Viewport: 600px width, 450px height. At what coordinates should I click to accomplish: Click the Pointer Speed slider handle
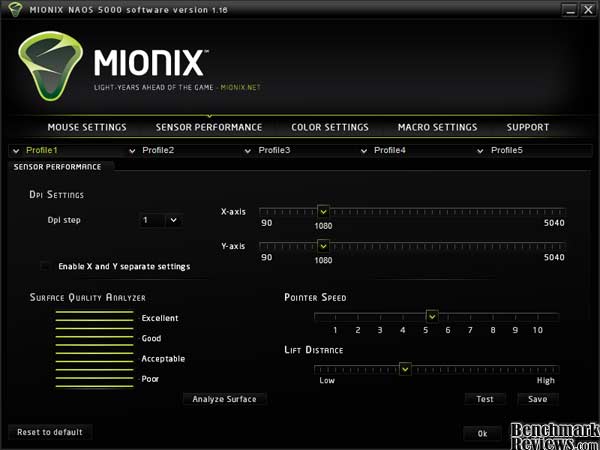[x=432, y=316]
